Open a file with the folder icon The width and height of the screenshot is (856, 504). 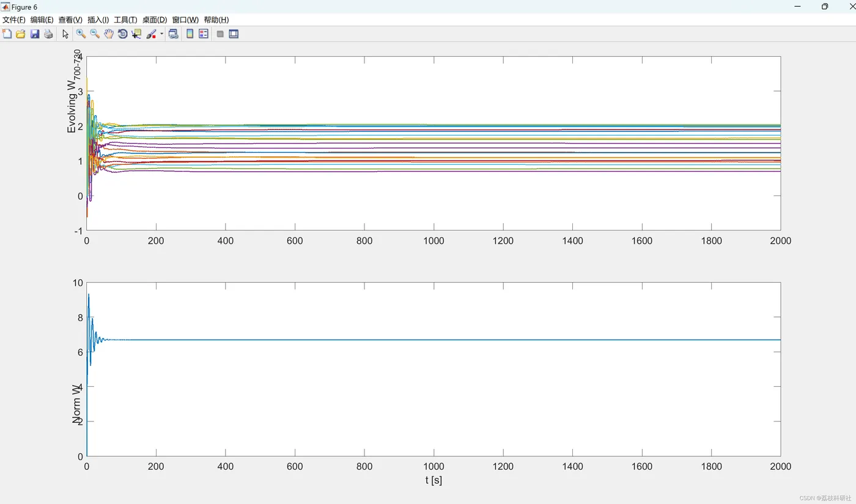point(21,34)
